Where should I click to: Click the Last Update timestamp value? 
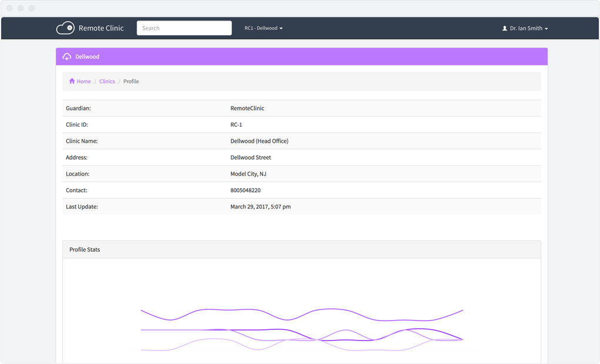pyautogui.click(x=260, y=207)
